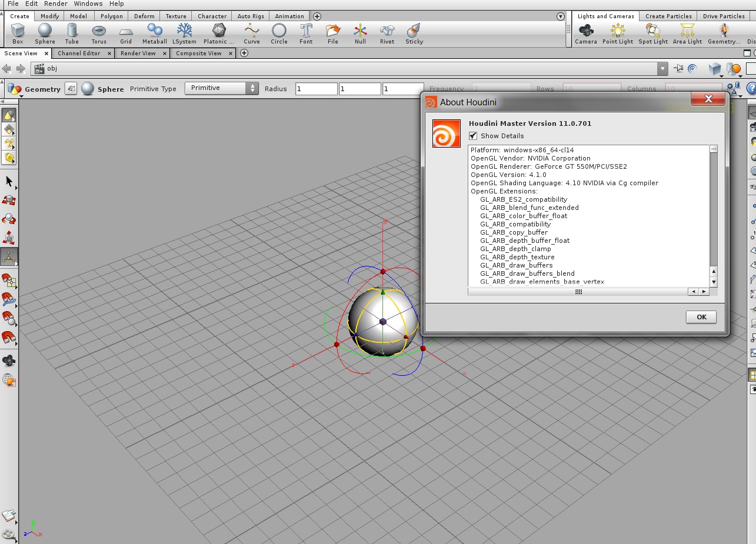This screenshot has height=544, width=756.
Task: Place a Camera from Lights shelf
Action: click(x=586, y=34)
